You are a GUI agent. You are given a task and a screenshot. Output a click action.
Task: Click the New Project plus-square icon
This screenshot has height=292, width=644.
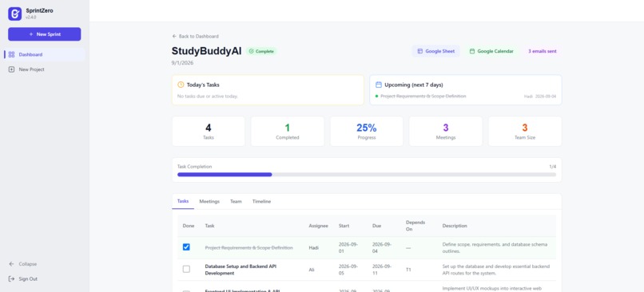tap(11, 69)
